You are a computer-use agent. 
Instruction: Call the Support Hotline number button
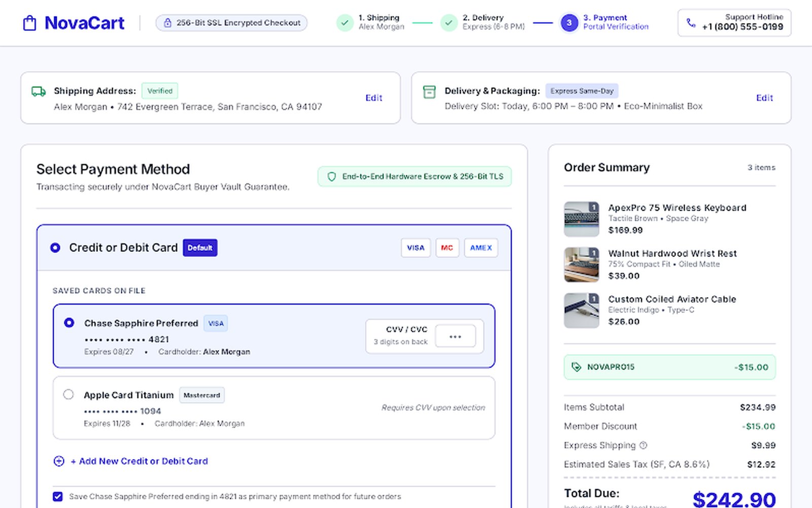click(734, 23)
